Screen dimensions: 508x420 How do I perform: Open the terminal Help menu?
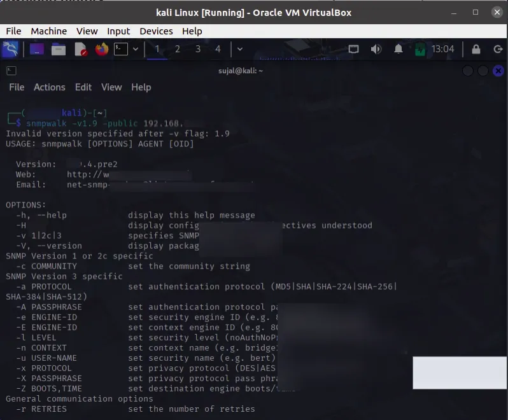[141, 87]
